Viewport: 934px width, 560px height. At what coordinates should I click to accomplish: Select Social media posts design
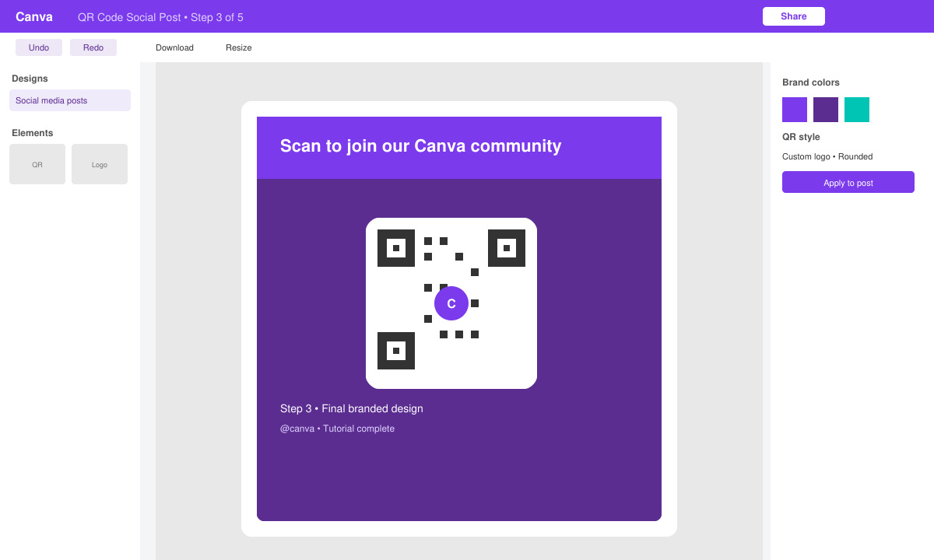point(70,100)
